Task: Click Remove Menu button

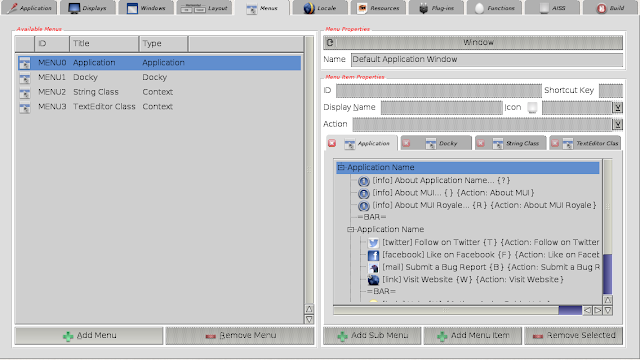Action: [240, 336]
